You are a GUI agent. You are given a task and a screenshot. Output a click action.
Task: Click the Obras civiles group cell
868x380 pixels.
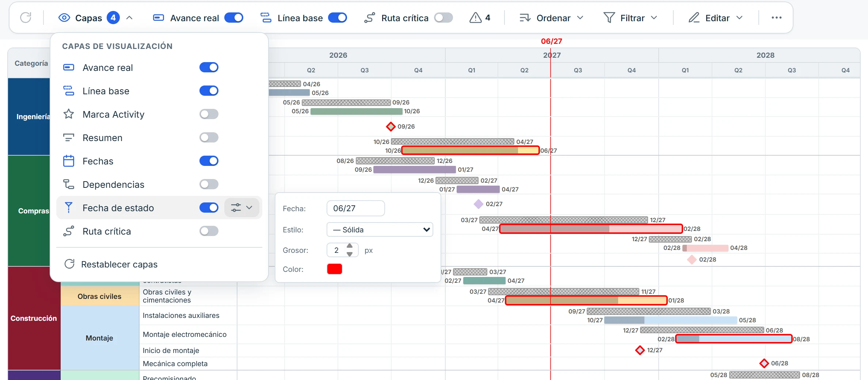click(100, 296)
